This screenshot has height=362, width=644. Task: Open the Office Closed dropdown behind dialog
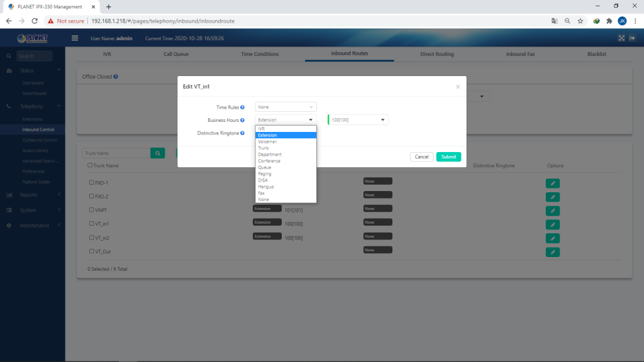481,96
